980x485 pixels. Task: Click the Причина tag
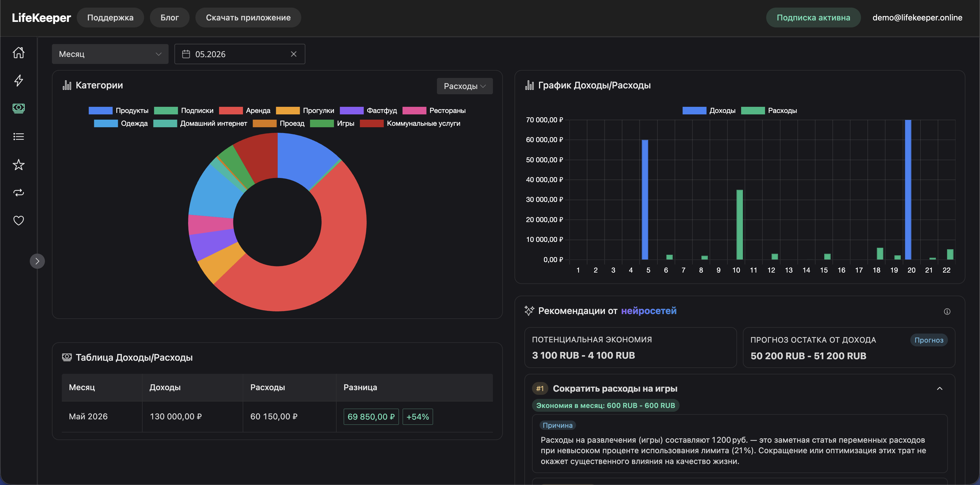pos(557,425)
